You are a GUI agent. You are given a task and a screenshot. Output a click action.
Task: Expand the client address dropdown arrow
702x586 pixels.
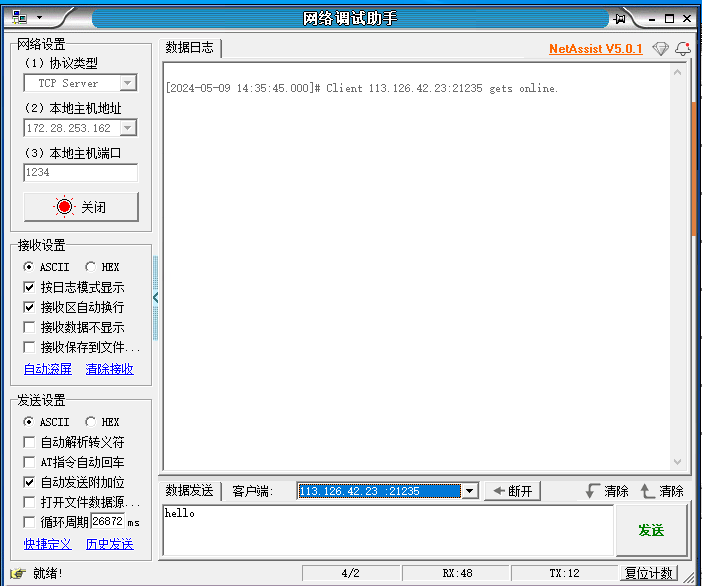pyautogui.click(x=469, y=491)
